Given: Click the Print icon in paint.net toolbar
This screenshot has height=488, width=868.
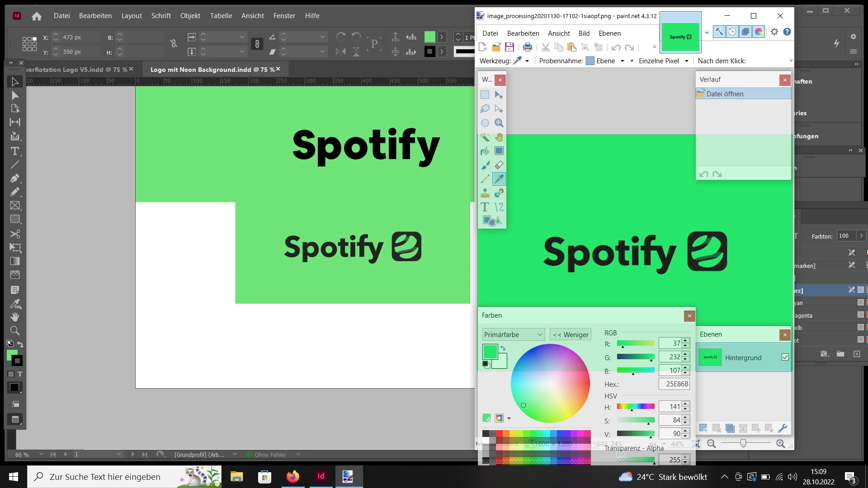Looking at the screenshot, I should pos(527,47).
